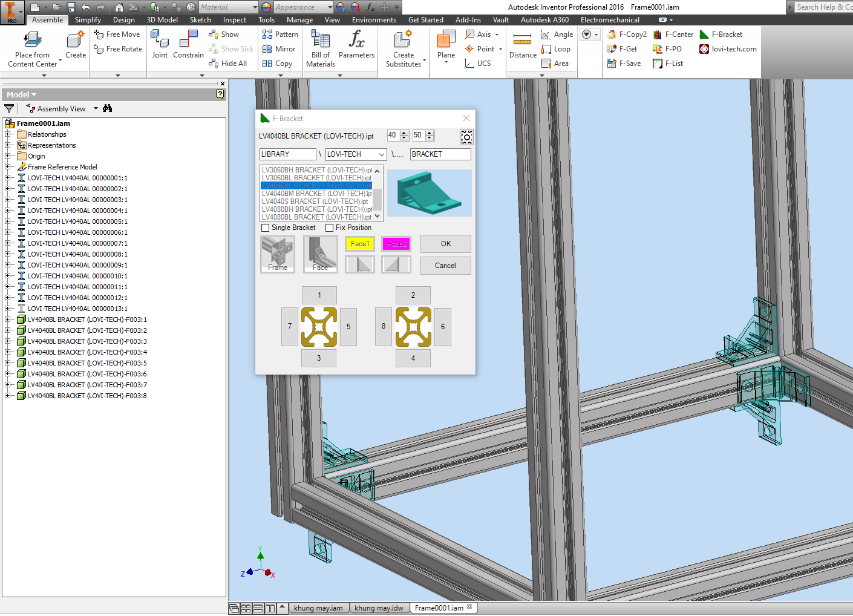This screenshot has width=853, height=616.
Task: Open the Assembly View dropdown arrow
Action: (96, 109)
